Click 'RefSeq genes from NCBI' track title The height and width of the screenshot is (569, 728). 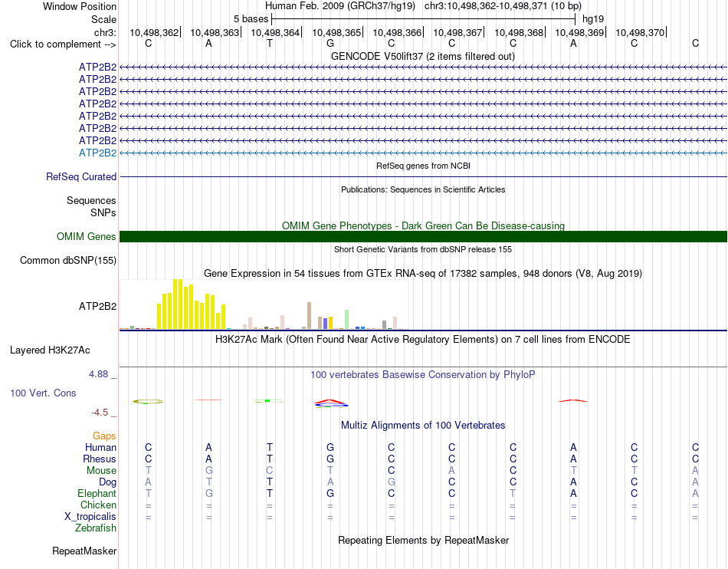[x=423, y=166]
